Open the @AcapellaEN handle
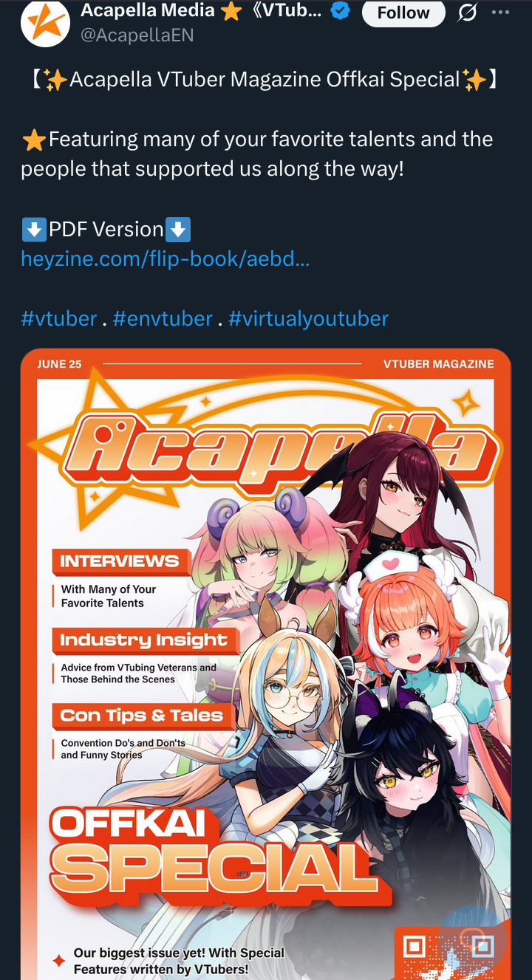 coord(137,35)
